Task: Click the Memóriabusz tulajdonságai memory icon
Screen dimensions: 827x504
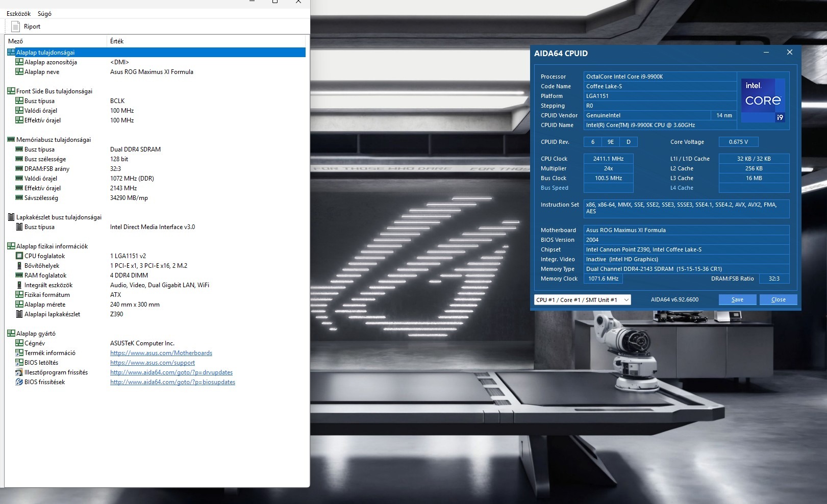Action: tap(11, 139)
